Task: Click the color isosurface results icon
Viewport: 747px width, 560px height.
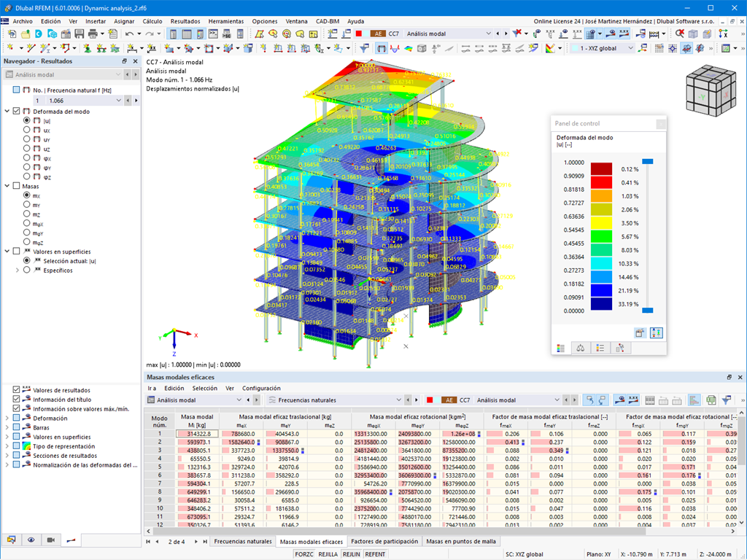Action: click(409, 48)
